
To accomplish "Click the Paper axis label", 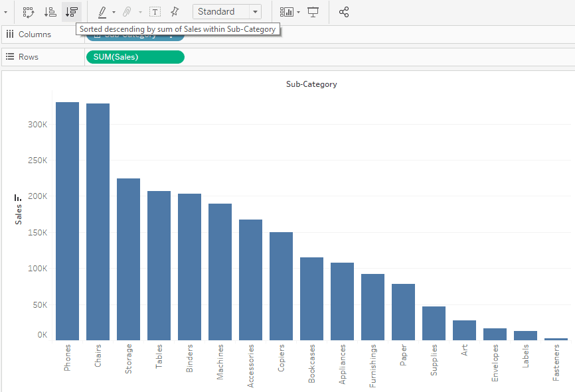I will click(404, 355).
